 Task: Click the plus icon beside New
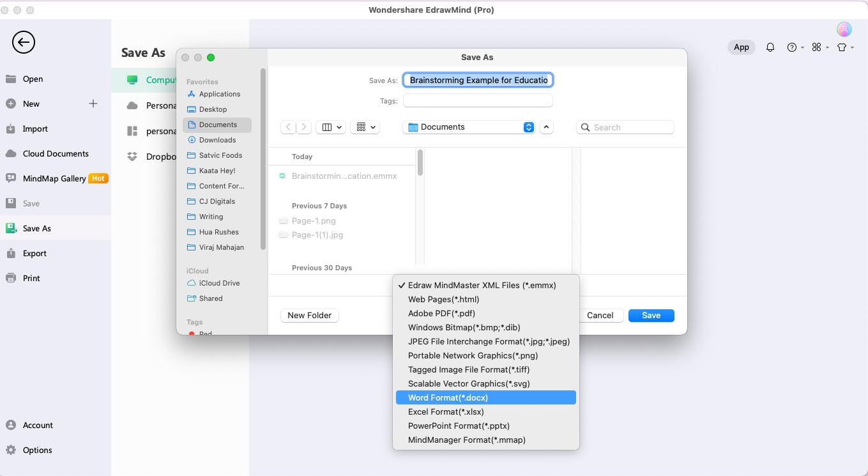(93, 104)
